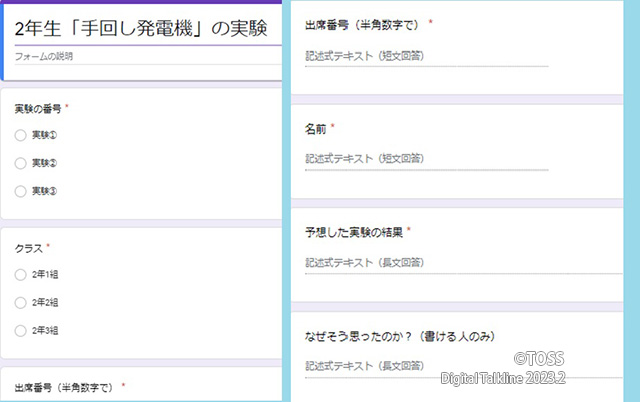Choose the 2年3組 class radio button
640x402 pixels.
click(x=21, y=330)
